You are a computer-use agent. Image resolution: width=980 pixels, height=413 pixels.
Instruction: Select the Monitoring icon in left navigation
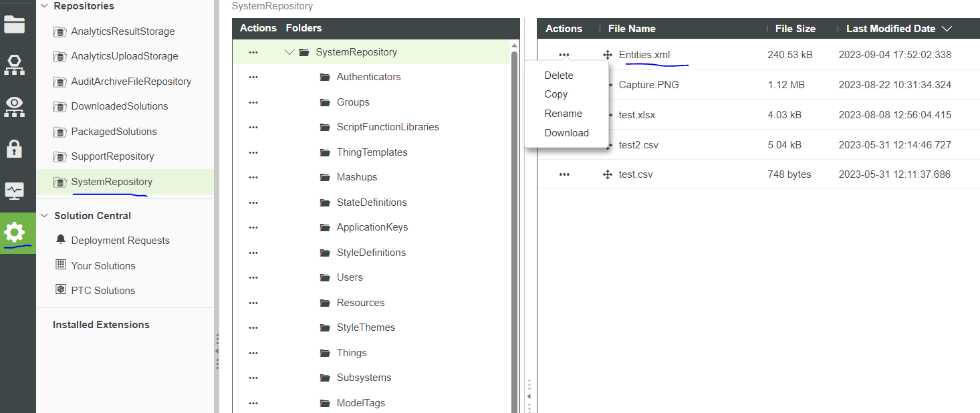[x=17, y=190]
